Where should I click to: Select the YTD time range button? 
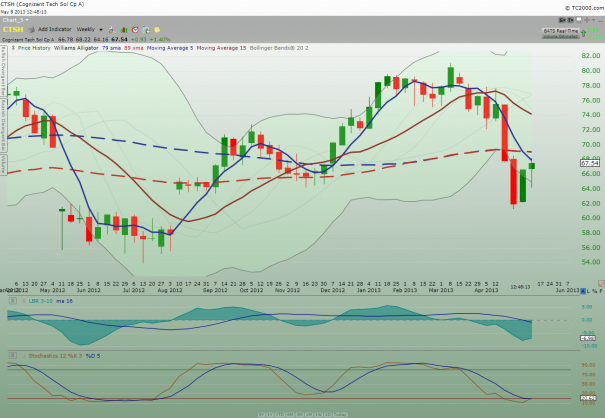280,415
